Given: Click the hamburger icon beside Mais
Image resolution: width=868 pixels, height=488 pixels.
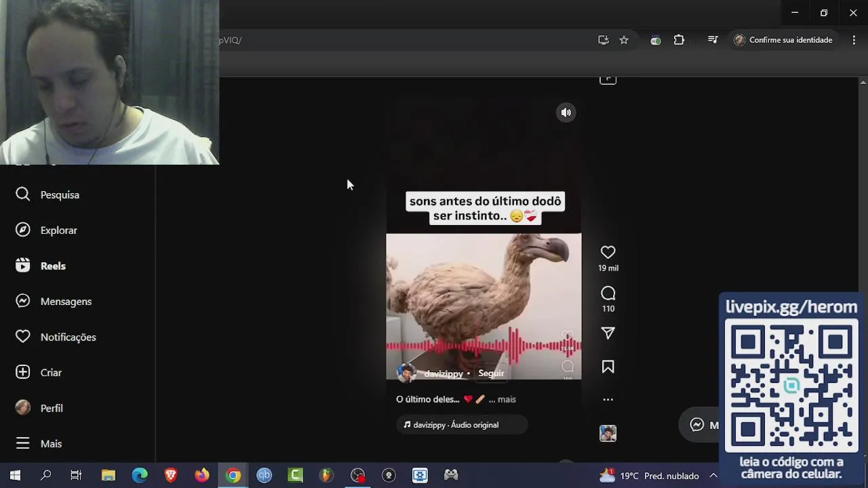Looking at the screenshot, I should [x=23, y=443].
